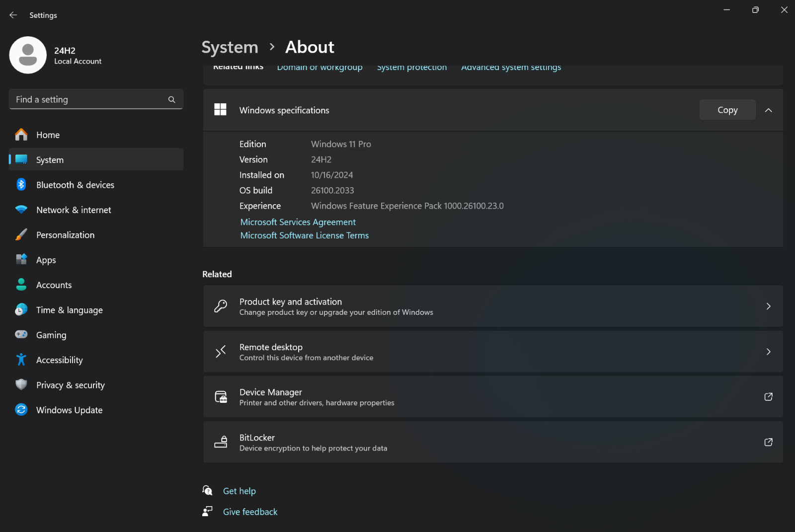The width and height of the screenshot is (795, 532).
Task: Click the 24H2 Local Account name
Action: coord(78,55)
